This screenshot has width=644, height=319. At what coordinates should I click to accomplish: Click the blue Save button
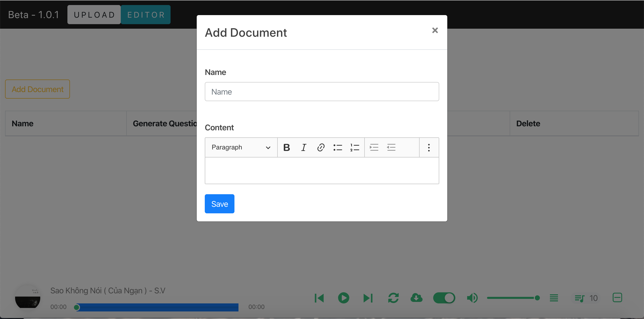[x=219, y=204]
